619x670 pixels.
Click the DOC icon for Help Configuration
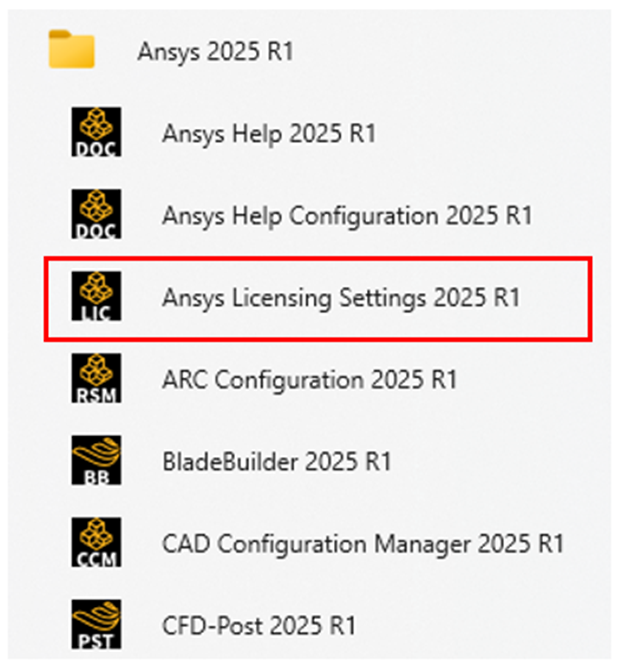(96, 214)
